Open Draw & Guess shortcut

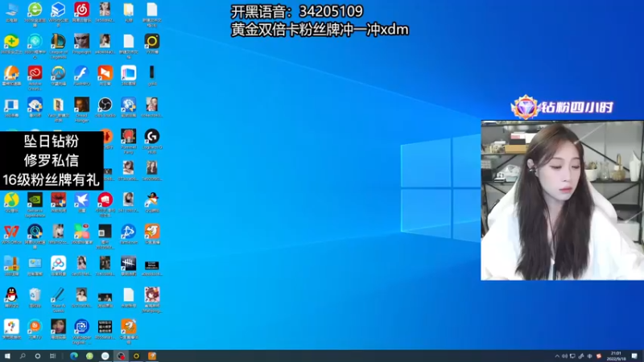tap(58, 300)
